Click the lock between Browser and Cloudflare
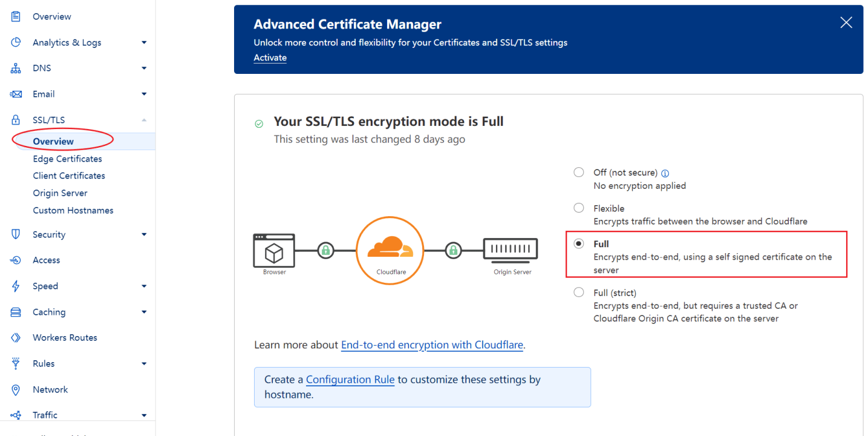Viewport: 868px width, 436px height. pos(325,250)
